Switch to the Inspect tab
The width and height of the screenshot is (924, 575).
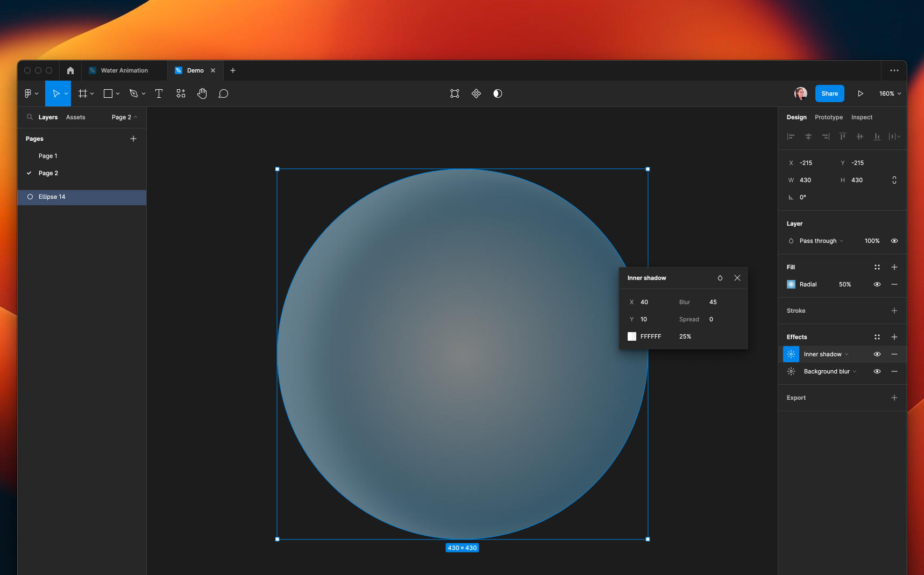(x=862, y=117)
